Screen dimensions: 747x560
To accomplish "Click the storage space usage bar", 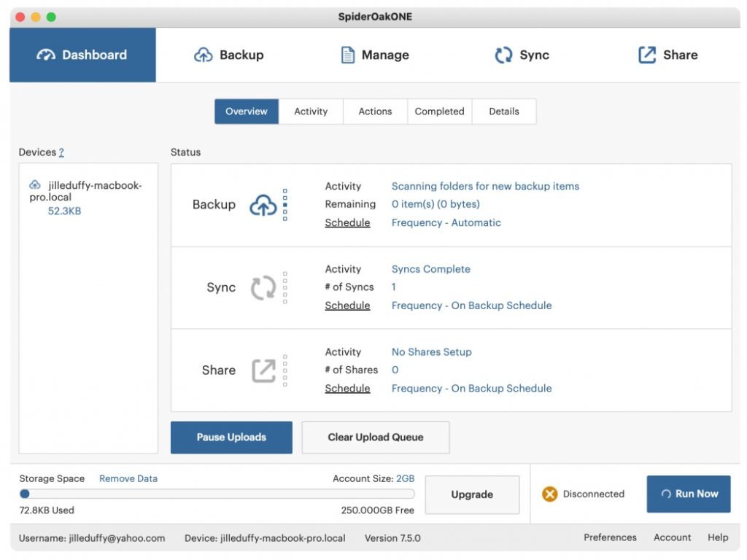I will [217, 494].
